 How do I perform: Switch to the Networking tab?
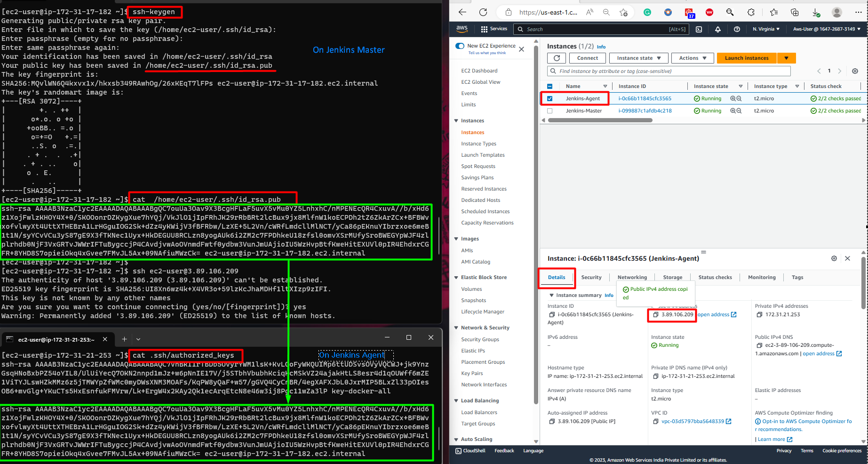tap(632, 277)
